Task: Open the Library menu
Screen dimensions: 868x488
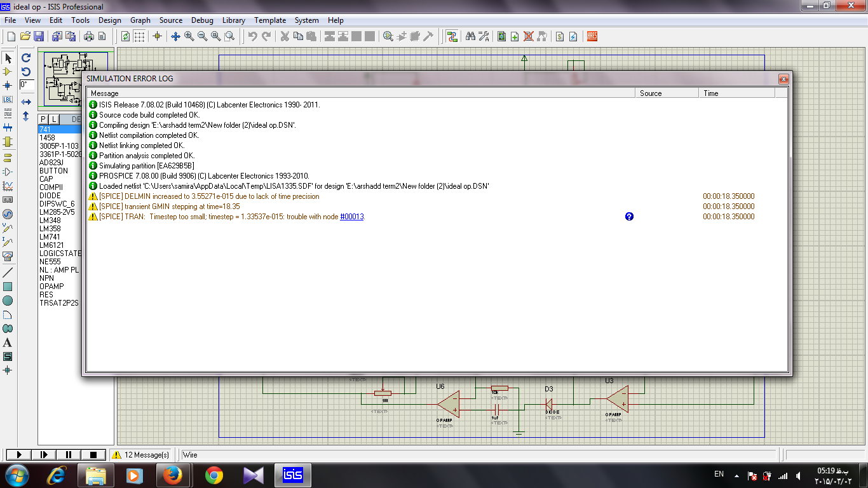Action: pos(234,20)
